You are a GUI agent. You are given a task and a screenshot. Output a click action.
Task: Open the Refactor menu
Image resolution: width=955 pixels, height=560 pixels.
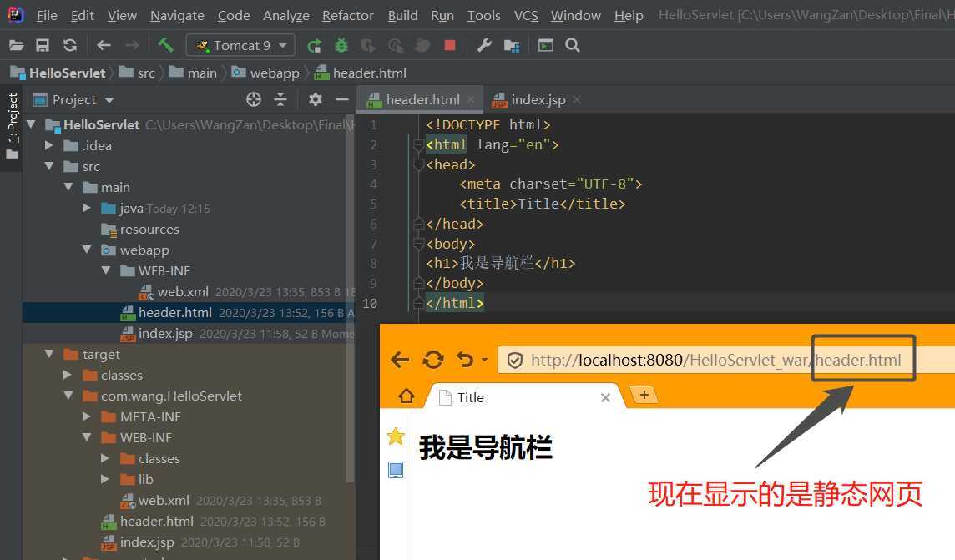[x=348, y=15]
